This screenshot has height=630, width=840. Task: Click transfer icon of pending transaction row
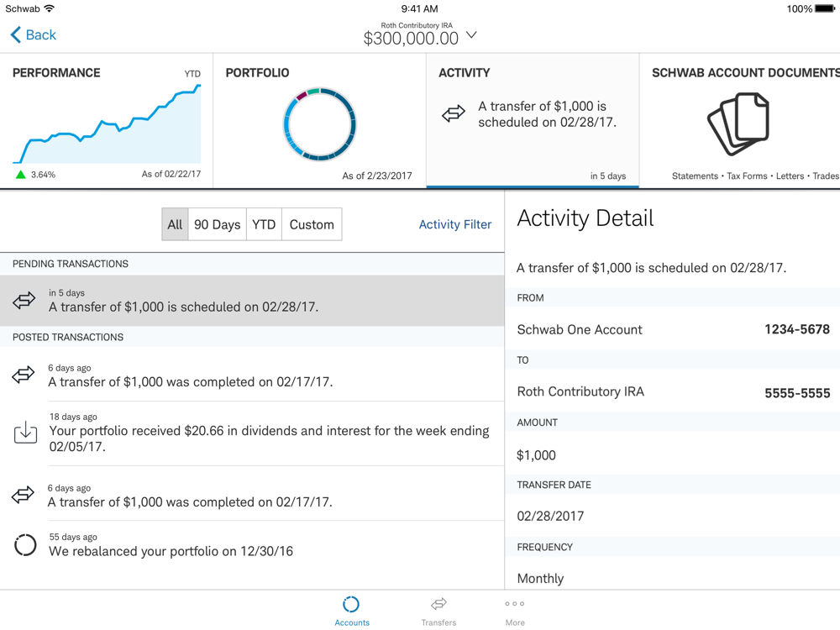(24, 301)
